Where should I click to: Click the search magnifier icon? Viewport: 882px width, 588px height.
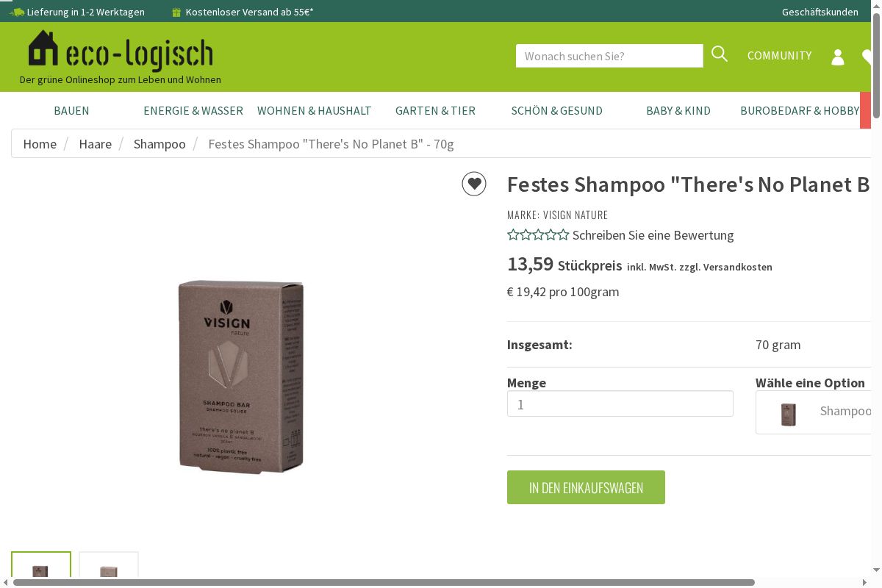point(720,54)
